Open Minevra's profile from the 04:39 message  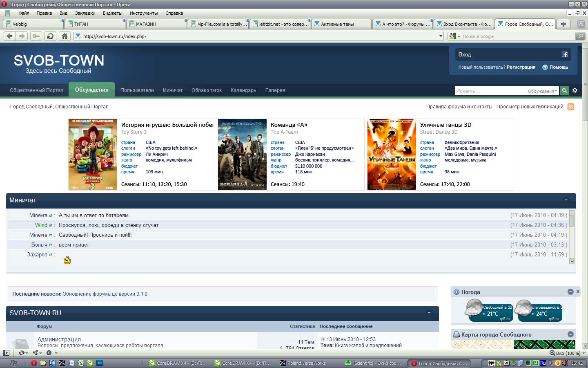(x=38, y=215)
